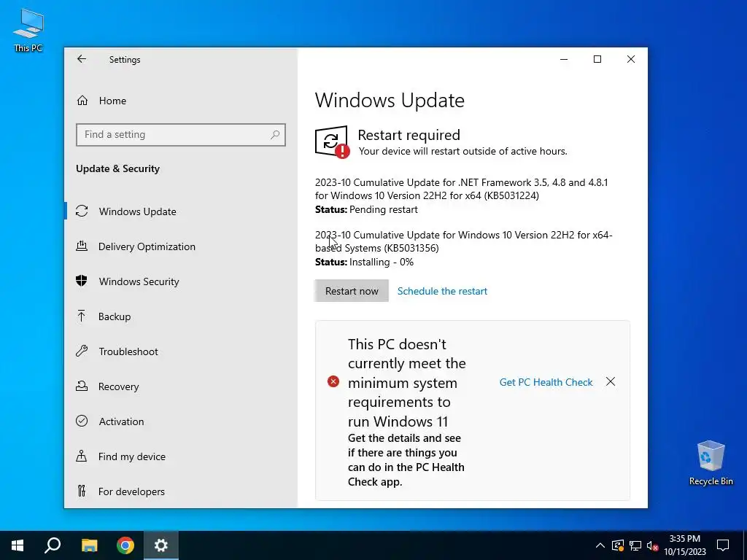Go to Backup settings
The height and width of the screenshot is (560, 747).
(x=181, y=316)
